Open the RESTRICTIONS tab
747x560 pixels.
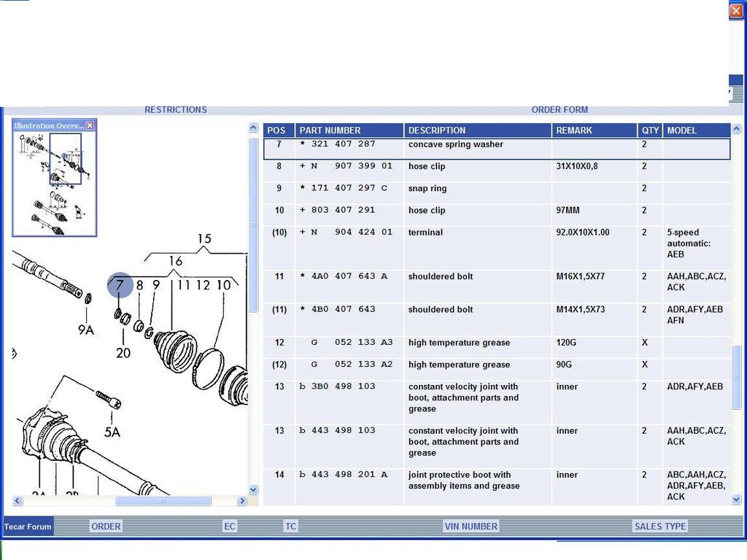[175, 110]
